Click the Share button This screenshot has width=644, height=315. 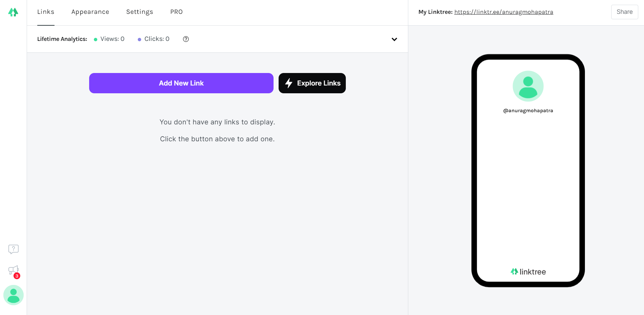coord(624,12)
